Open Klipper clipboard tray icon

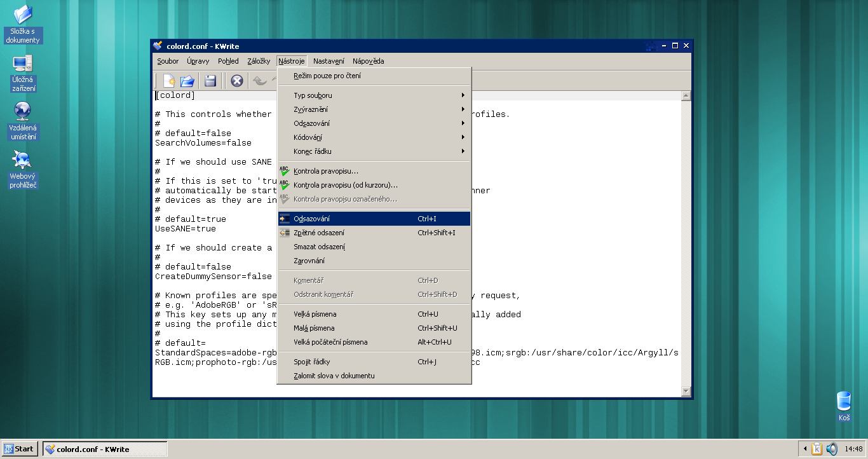(x=817, y=449)
